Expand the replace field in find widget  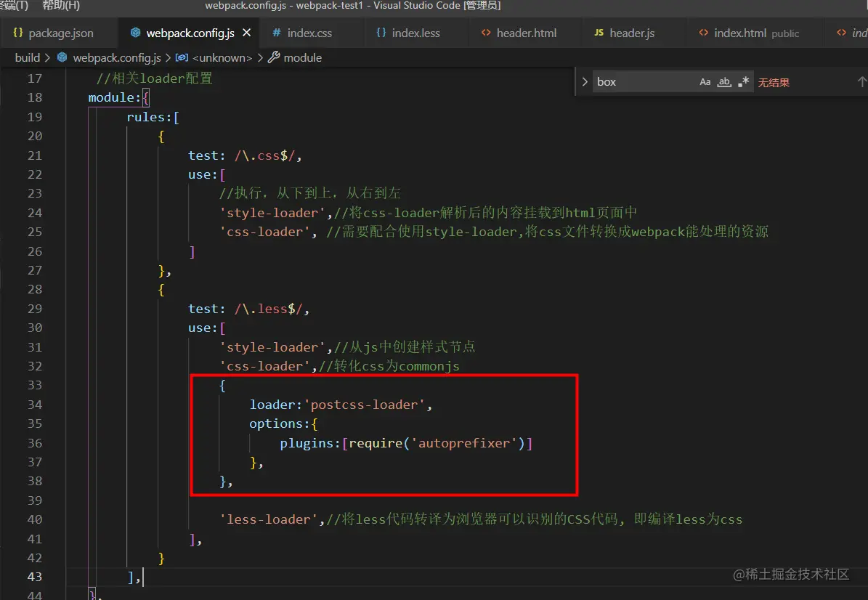585,82
